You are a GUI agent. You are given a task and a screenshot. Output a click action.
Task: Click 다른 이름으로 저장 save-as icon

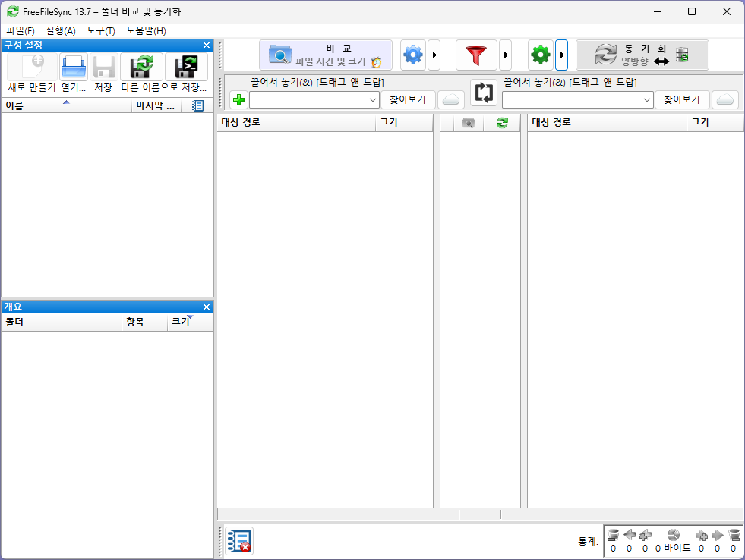click(x=141, y=67)
